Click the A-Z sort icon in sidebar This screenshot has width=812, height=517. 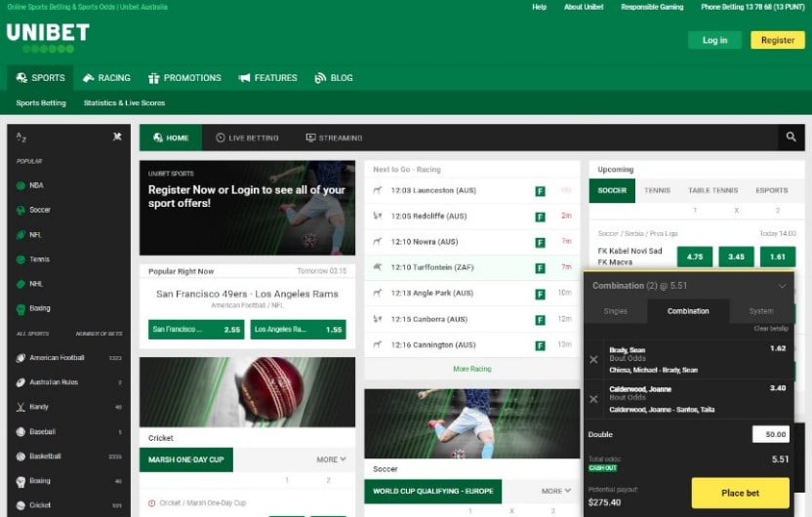[x=21, y=138]
